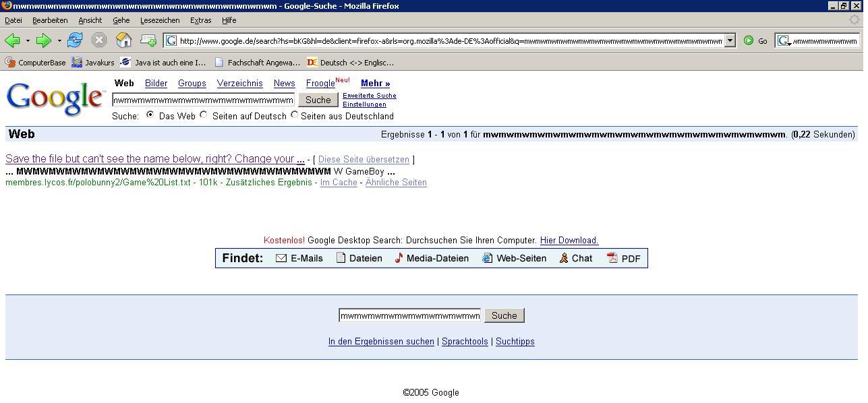Open the Forward history dropdown arrow
868x403 pixels.
59,41
